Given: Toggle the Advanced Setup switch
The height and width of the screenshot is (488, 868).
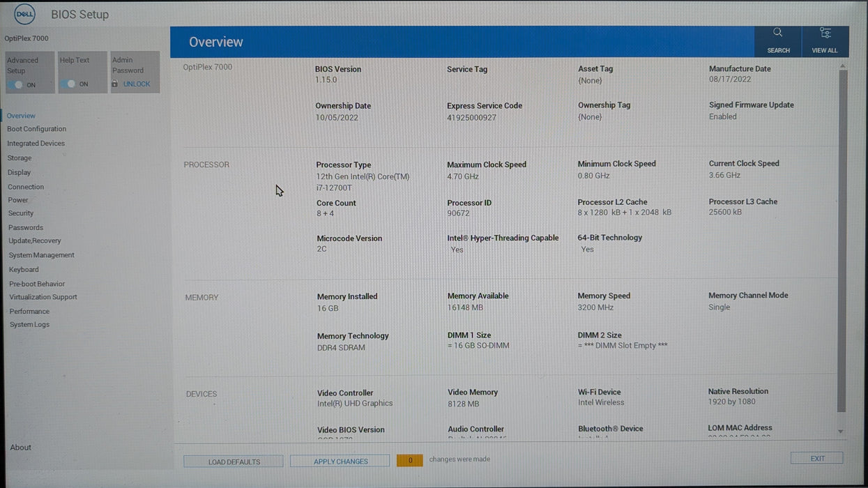Looking at the screenshot, I should pos(15,85).
